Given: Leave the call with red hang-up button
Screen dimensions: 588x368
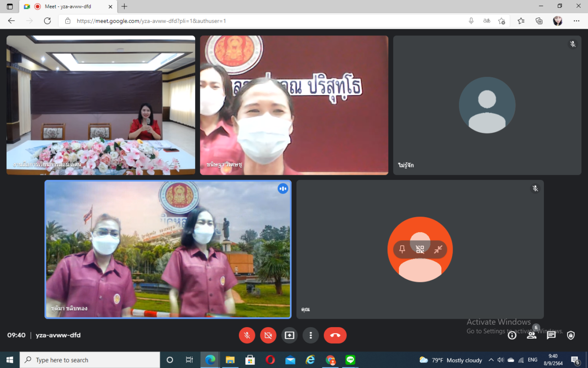Looking at the screenshot, I should click(x=335, y=335).
